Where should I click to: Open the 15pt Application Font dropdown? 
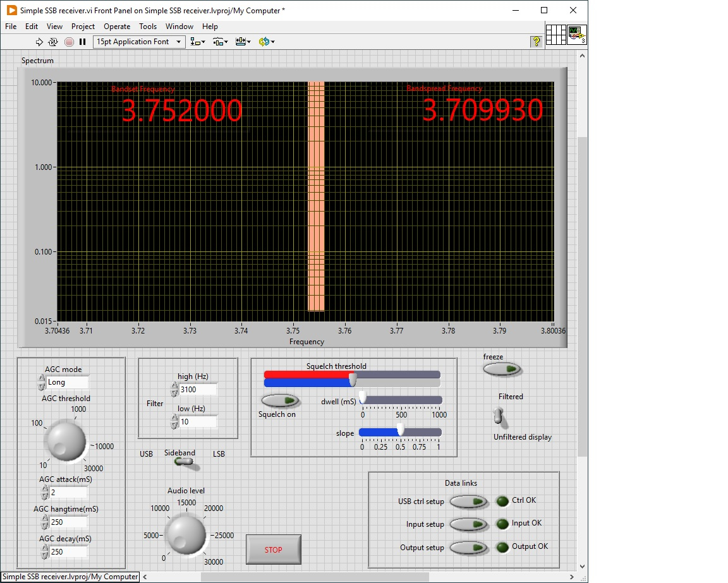[x=139, y=42]
